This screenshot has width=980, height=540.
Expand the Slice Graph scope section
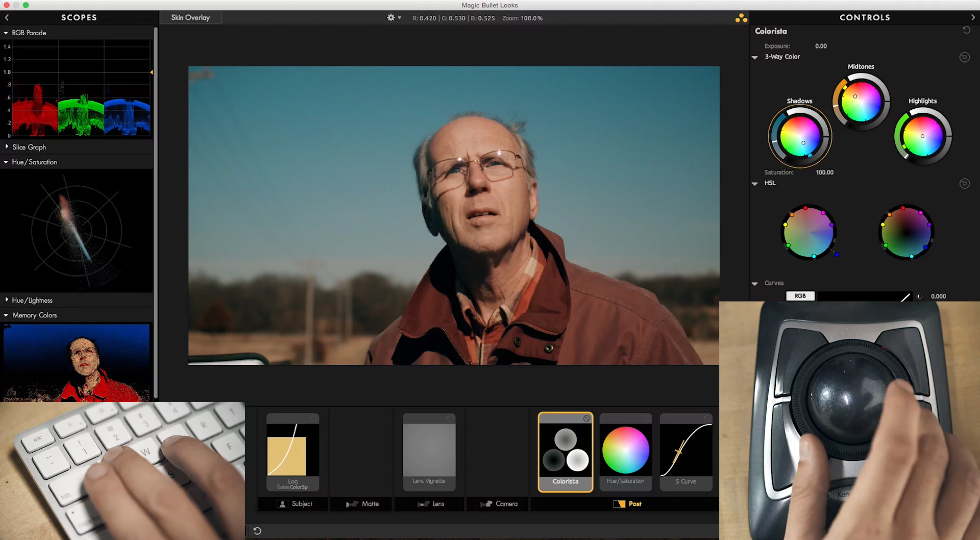pyautogui.click(x=6, y=147)
